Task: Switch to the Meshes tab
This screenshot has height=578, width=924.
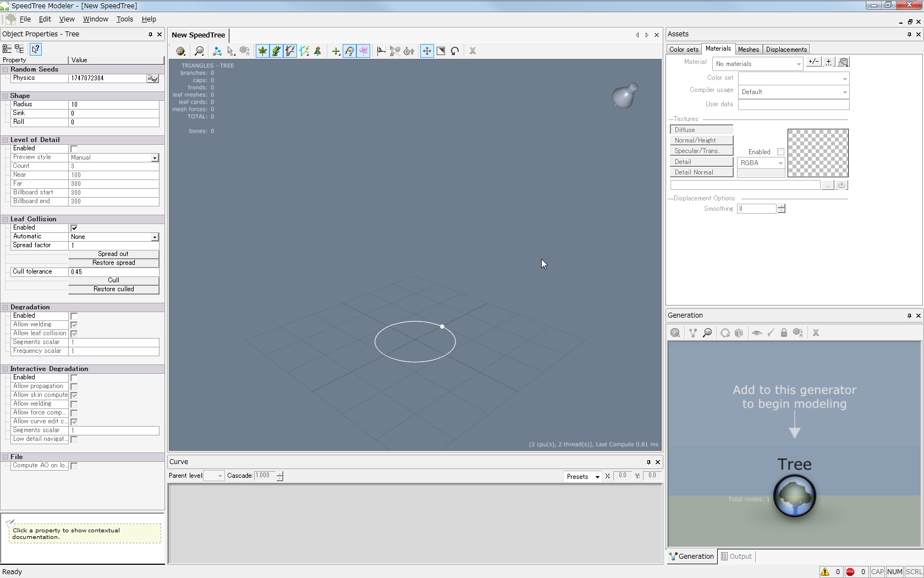Action: click(x=748, y=50)
